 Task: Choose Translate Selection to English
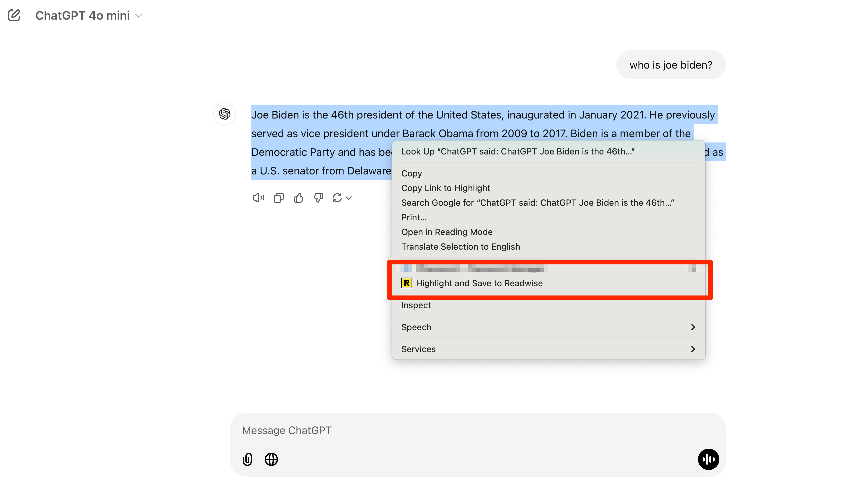tap(460, 247)
